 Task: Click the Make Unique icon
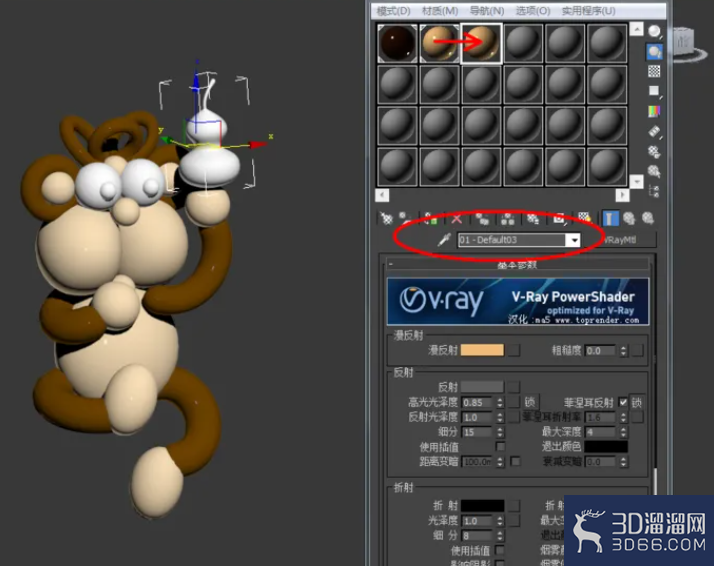tap(507, 219)
